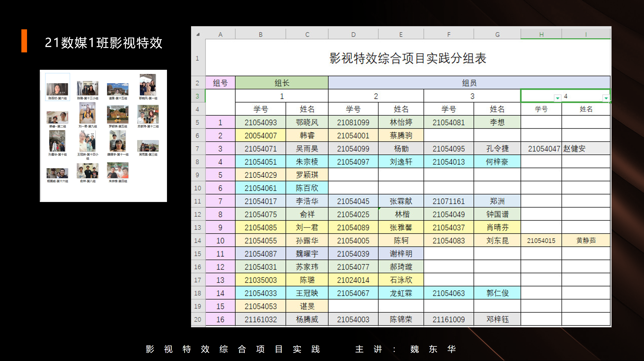644x361 pixels.
Task: Select student ID cell 21054093
Action: coord(260,122)
